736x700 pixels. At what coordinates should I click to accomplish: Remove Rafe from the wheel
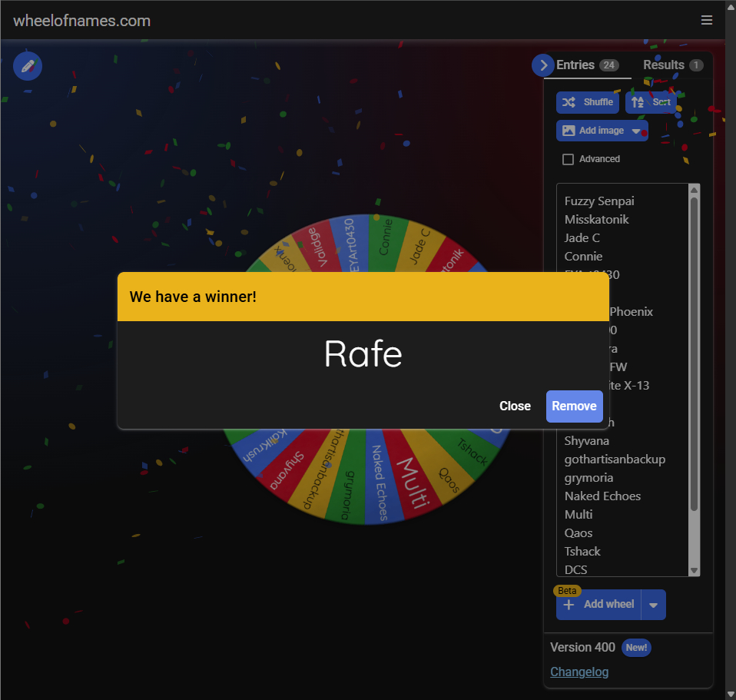coord(574,406)
